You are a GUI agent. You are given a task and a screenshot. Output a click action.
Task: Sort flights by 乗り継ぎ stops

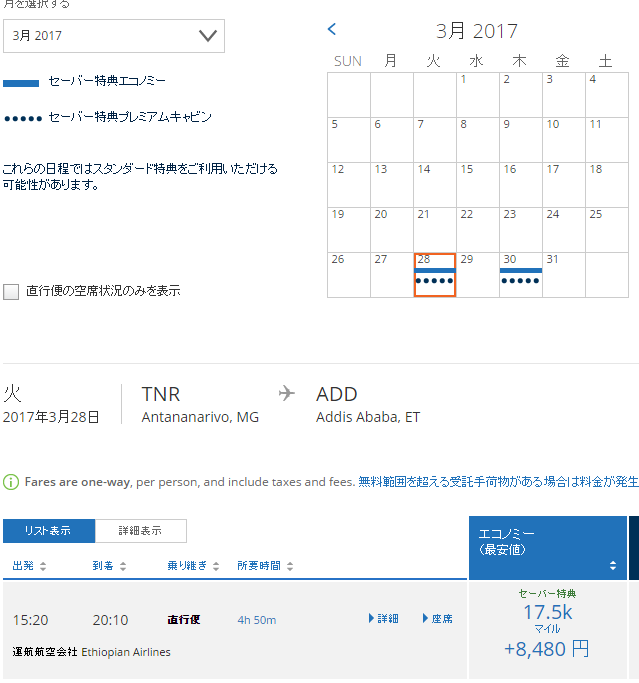[x=193, y=566]
